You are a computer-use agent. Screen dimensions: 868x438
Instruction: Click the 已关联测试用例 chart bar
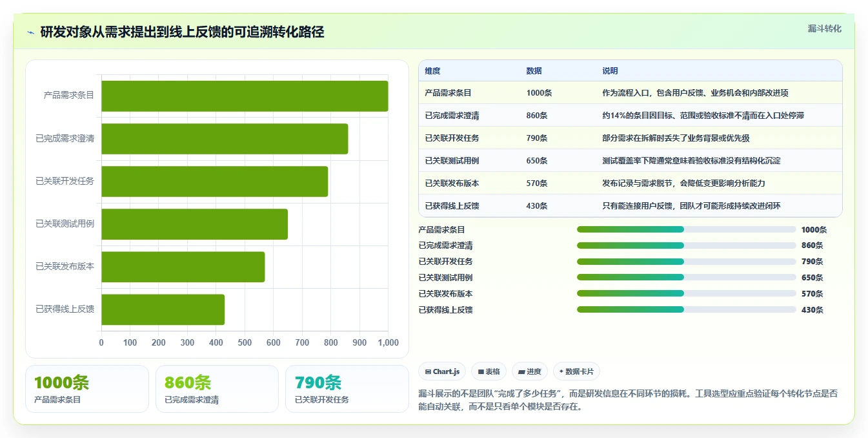coord(194,224)
